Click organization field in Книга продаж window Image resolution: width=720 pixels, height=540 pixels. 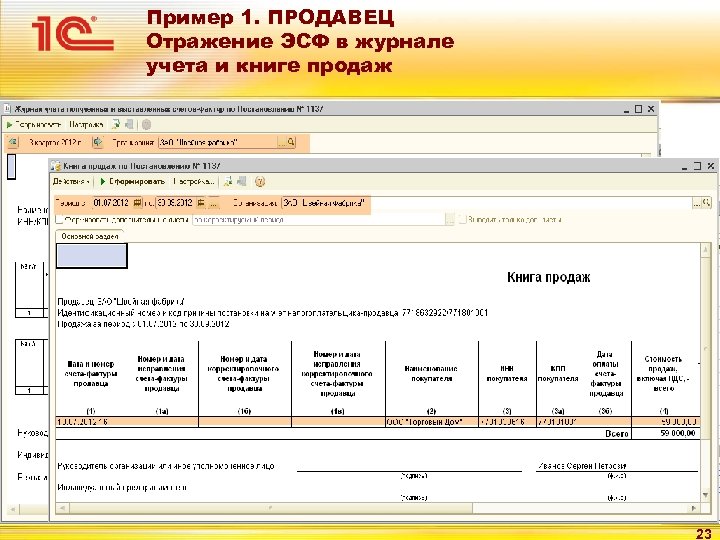(487, 203)
